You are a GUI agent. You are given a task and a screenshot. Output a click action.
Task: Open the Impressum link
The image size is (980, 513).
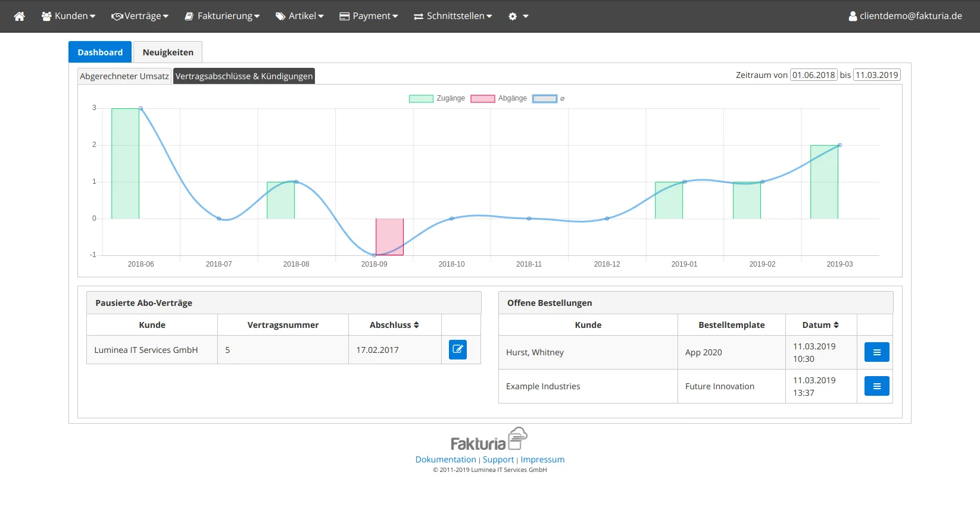tap(542, 459)
